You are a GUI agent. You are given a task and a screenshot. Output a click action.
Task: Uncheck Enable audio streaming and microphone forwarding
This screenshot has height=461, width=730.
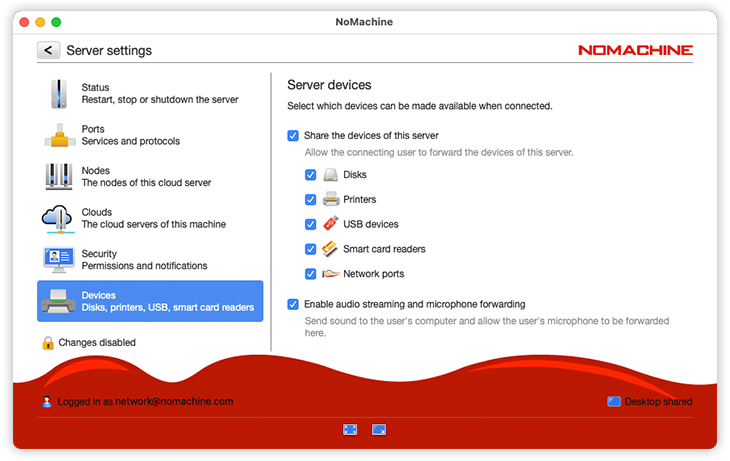coord(293,304)
